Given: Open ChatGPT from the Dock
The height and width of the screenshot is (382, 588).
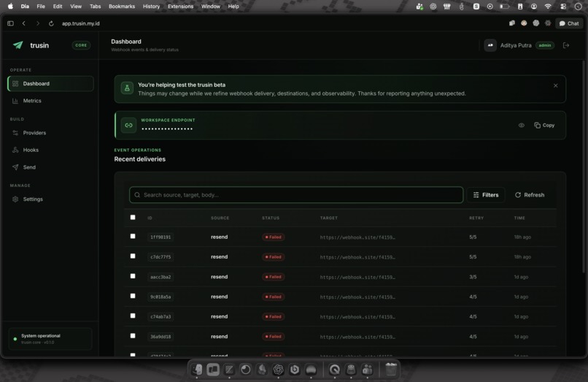Looking at the screenshot, I should 278,370.
